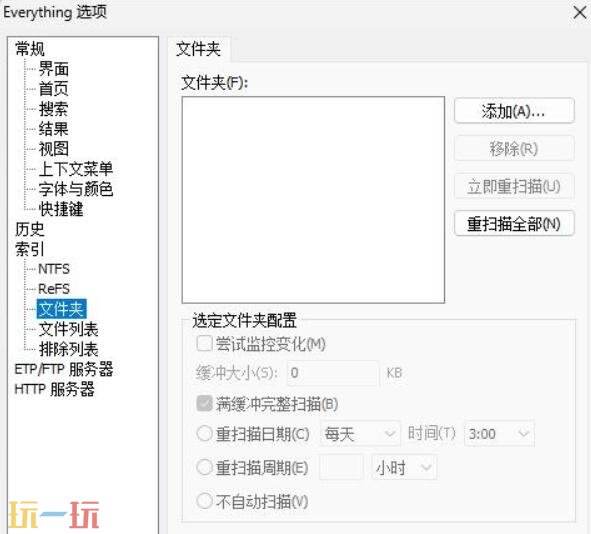Image resolution: width=591 pixels, height=534 pixels.
Task: Click the 移除(R) button
Action: click(514, 149)
